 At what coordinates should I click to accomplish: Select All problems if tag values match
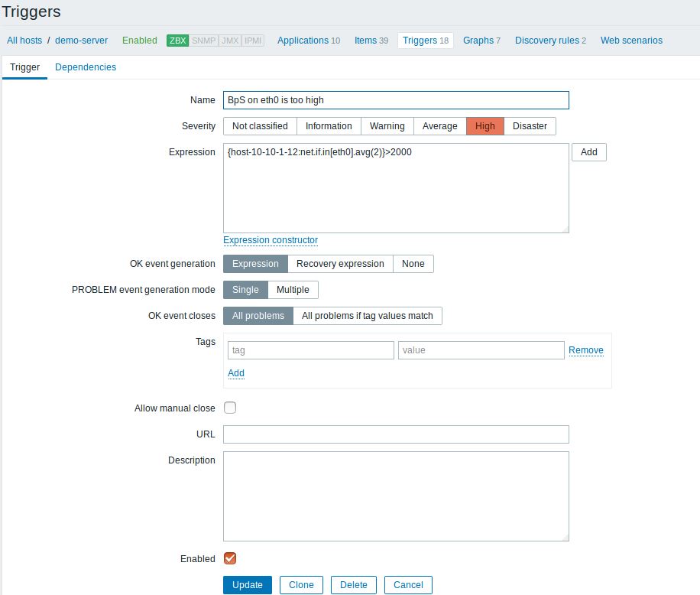pos(367,316)
